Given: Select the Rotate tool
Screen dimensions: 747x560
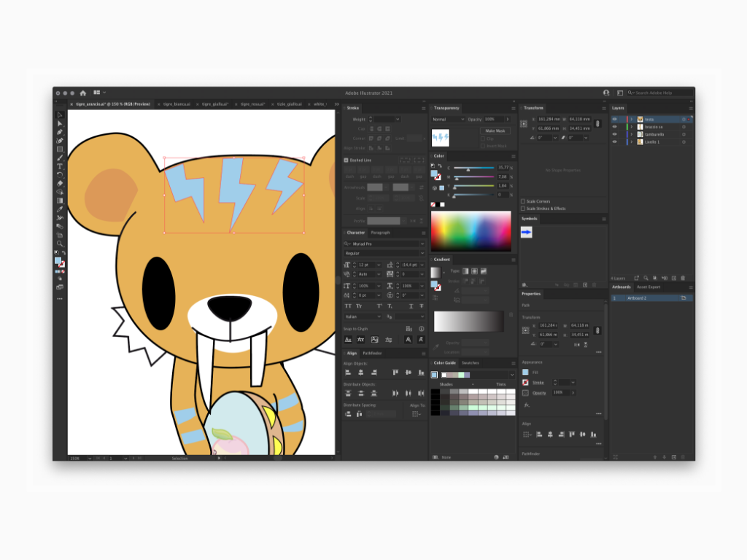Looking at the screenshot, I should coord(60,175).
